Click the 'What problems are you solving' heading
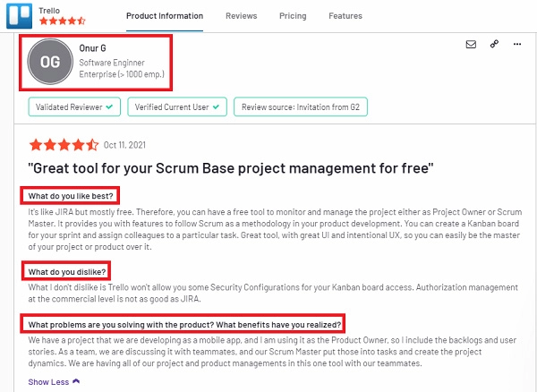The height and width of the screenshot is (392, 537). click(x=184, y=325)
